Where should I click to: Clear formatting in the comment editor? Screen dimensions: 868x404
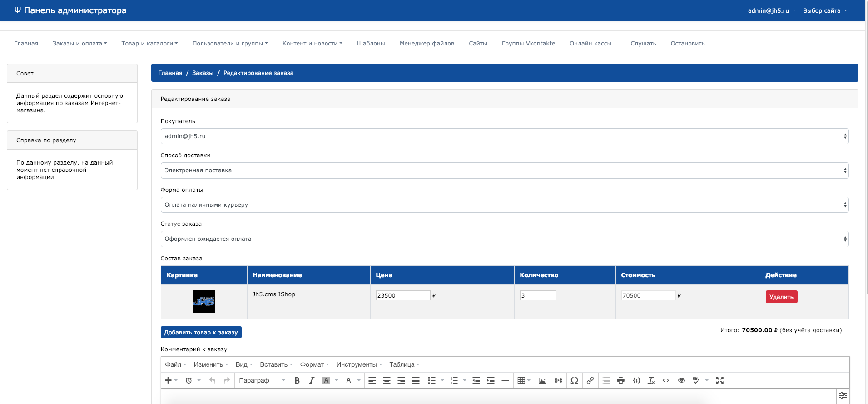point(651,380)
